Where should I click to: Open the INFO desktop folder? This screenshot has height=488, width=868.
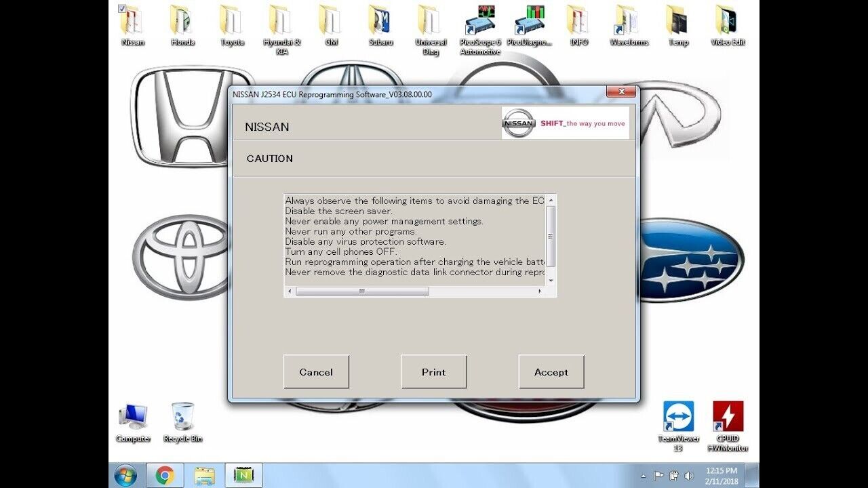[x=579, y=25]
